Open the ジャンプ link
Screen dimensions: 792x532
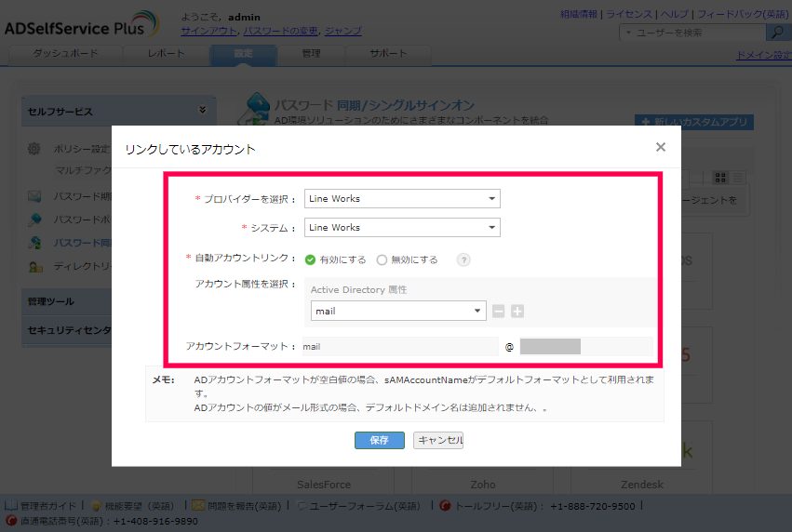(x=343, y=32)
